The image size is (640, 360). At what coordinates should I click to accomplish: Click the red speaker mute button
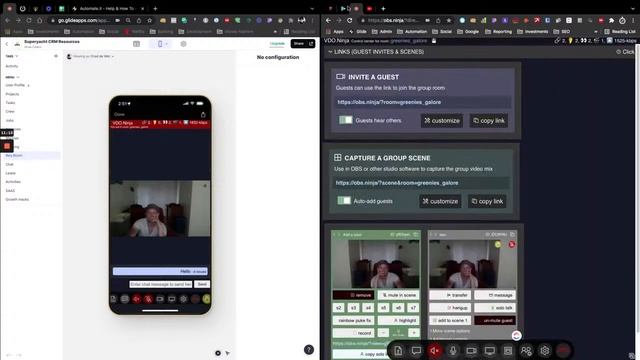[435, 351]
